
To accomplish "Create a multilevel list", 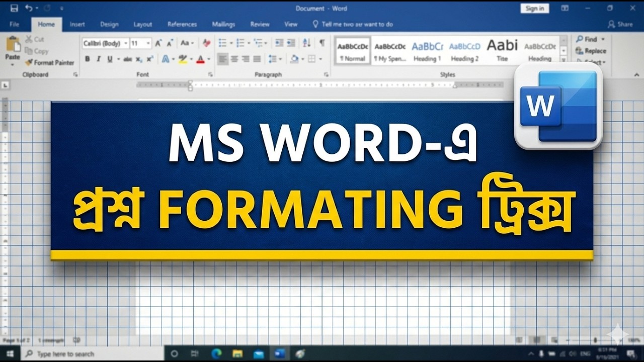I will tap(258, 43).
